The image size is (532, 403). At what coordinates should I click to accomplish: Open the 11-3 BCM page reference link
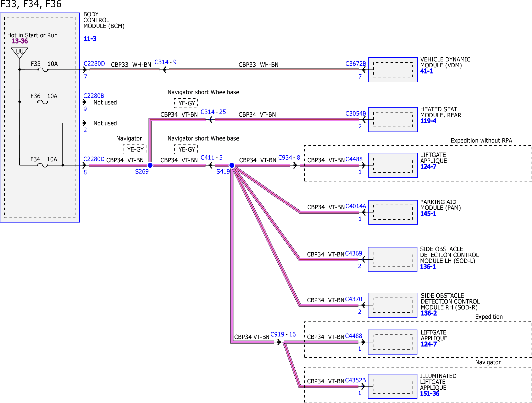90,39
